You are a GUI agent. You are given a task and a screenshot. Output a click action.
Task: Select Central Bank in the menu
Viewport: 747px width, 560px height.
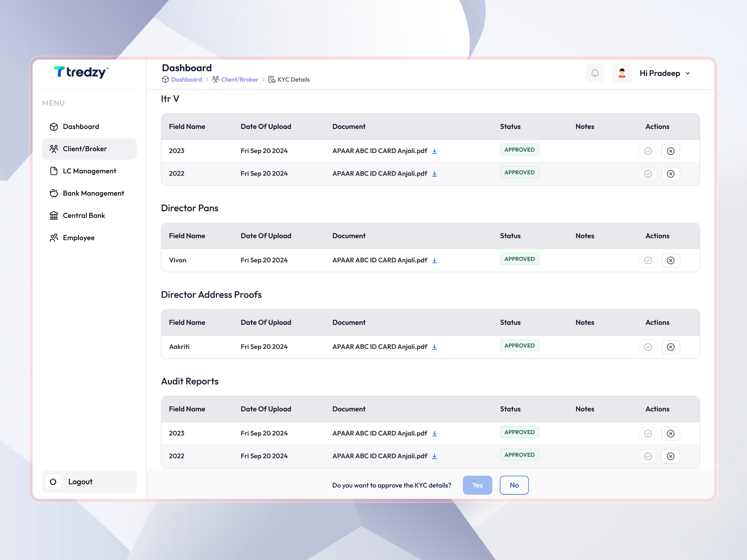pyautogui.click(x=84, y=215)
